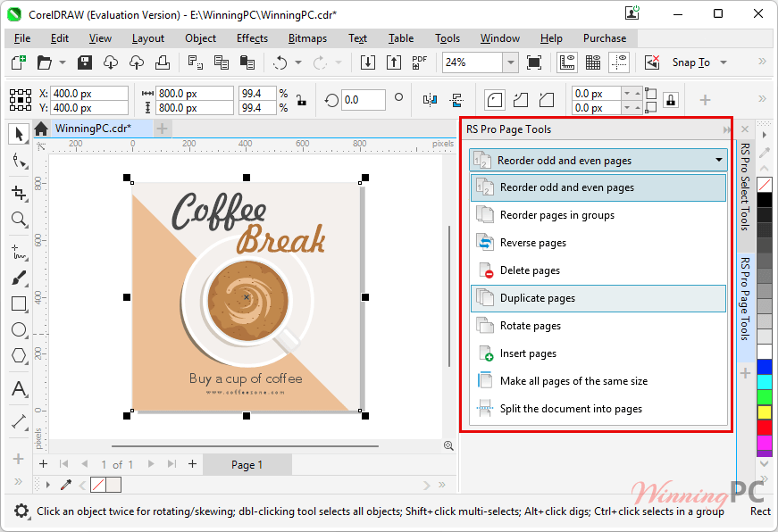Select the Artistic Media brush tool
This screenshot has height=532, width=778.
coord(19,278)
